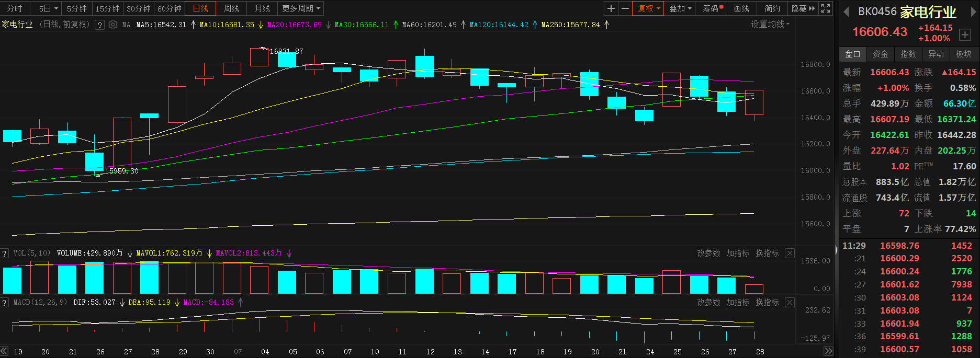Open MA indicator settings gear
This screenshot has width=980, height=358.
point(113,25)
